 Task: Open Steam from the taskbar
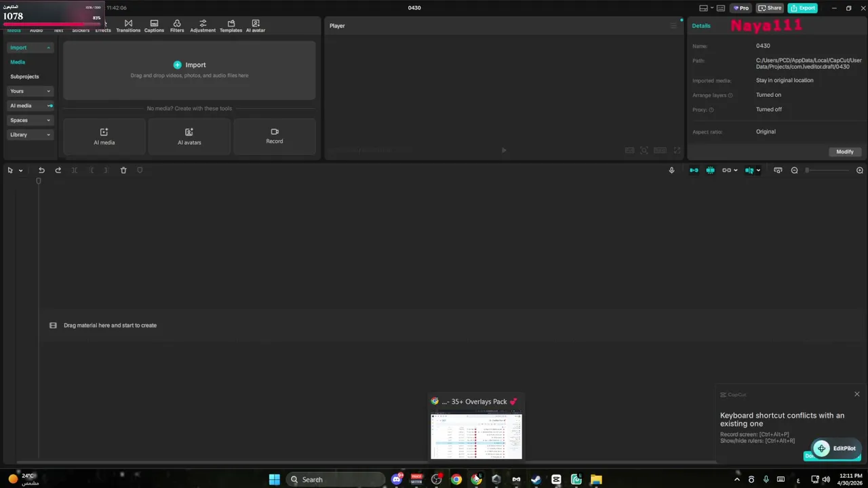point(536,479)
